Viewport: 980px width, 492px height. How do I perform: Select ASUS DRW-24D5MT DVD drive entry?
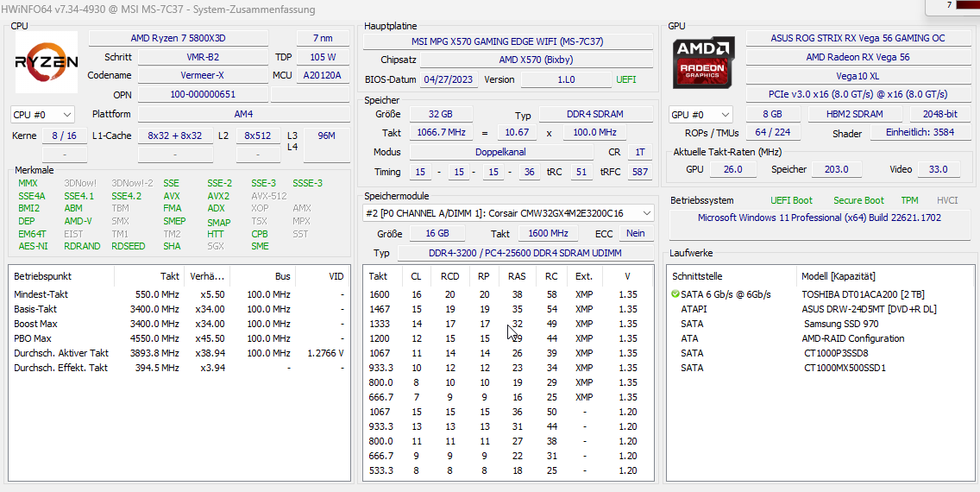tap(869, 309)
